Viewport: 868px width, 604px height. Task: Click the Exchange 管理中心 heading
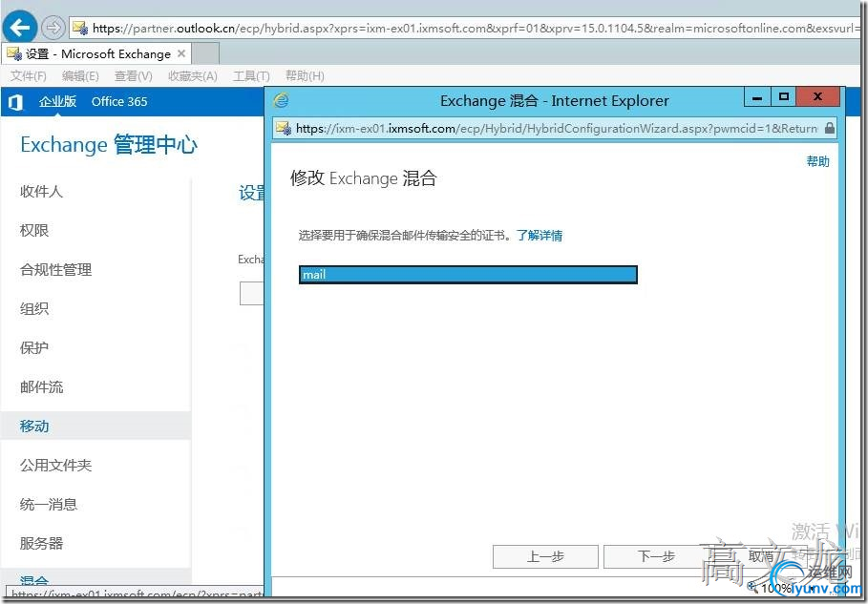pos(109,145)
